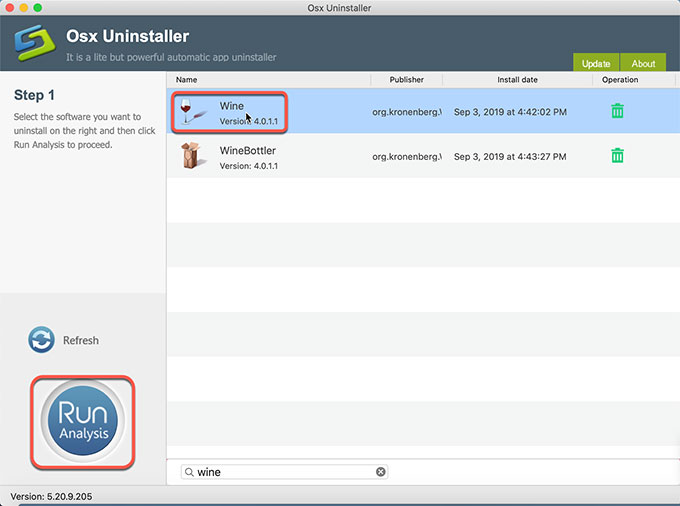Click Wine install date Sep 3 4:42:02 PM
Screen dimensions: 680x506
pos(510,112)
